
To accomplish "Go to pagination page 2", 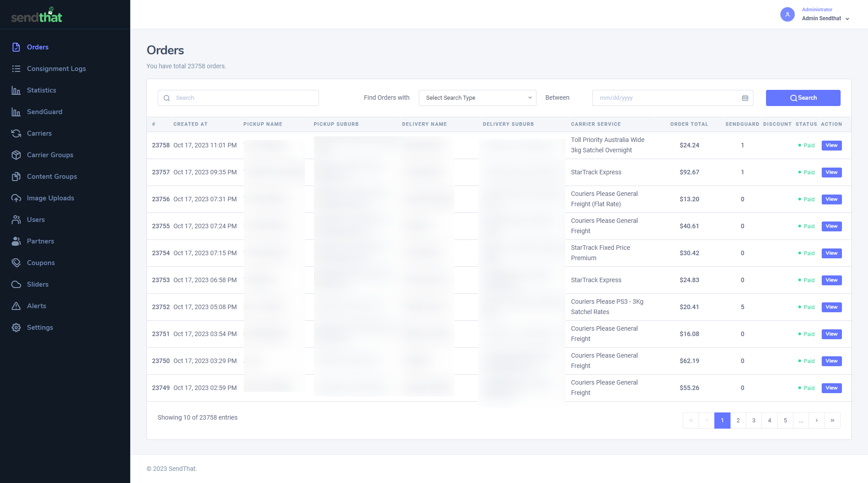I will pos(738,421).
